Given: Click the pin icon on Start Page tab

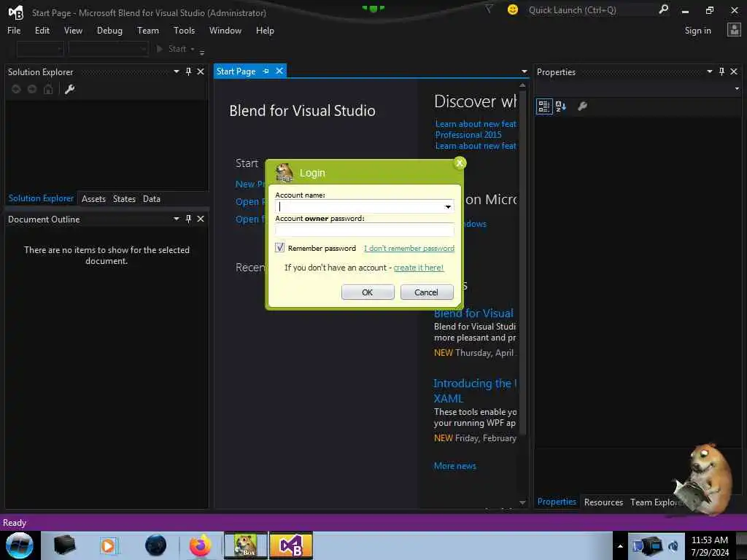Looking at the screenshot, I should click(266, 71).
